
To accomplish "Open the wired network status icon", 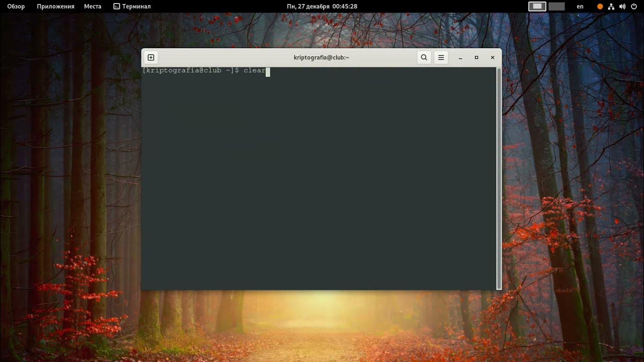I will click(611, 7).
